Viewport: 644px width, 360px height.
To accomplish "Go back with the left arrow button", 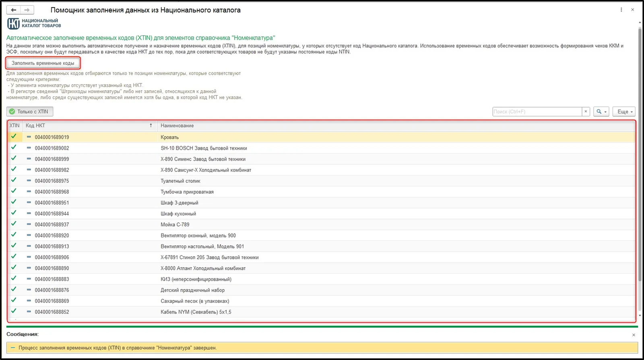I will (14, 10).
